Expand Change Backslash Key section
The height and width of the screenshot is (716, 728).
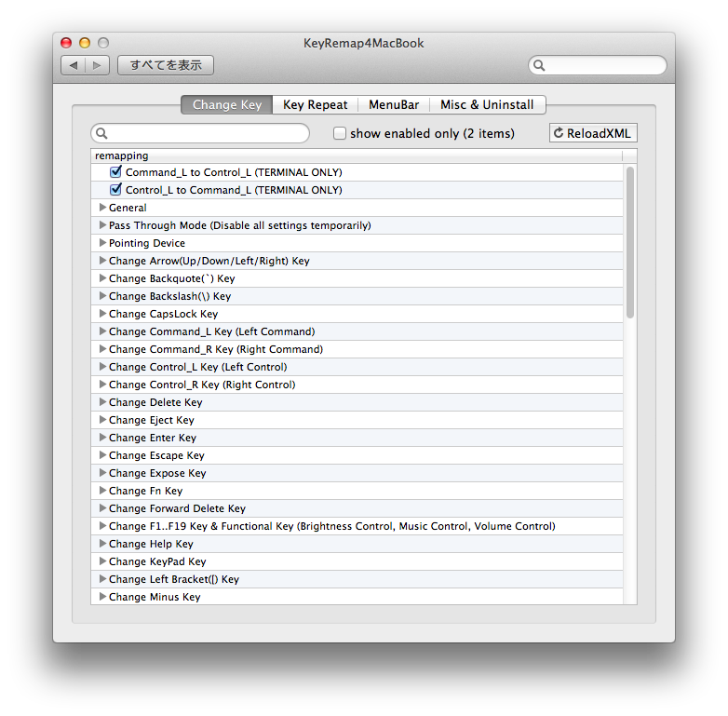tap(103, 296)
